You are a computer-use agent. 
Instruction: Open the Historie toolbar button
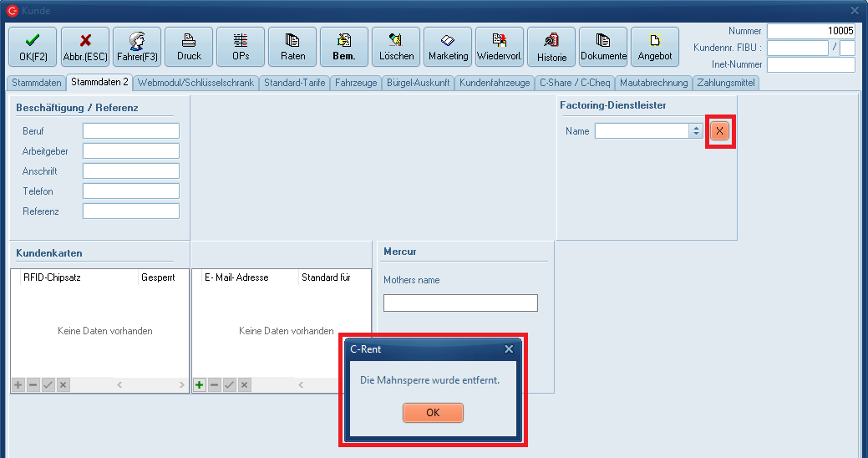point(551,47)
